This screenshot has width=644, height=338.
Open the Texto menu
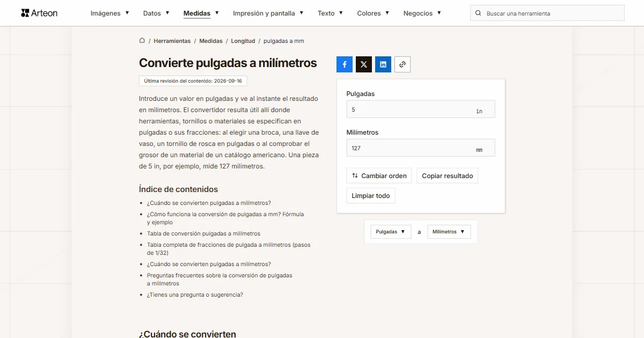331,13
